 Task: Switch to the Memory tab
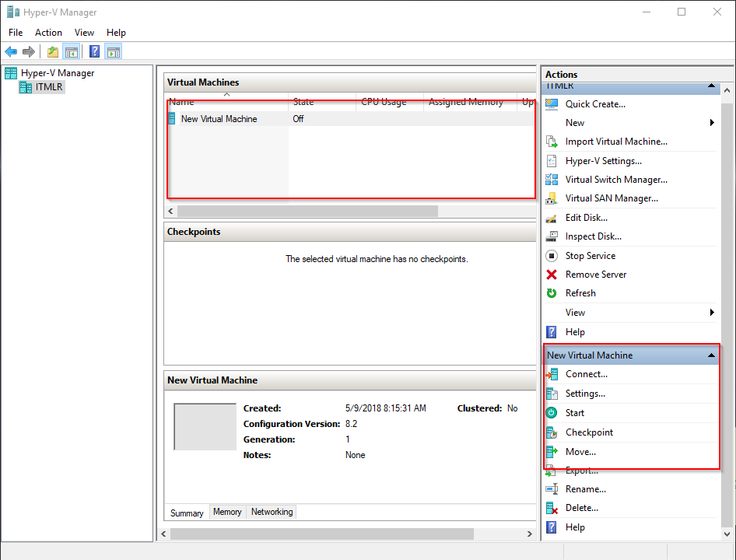[227, 512]
